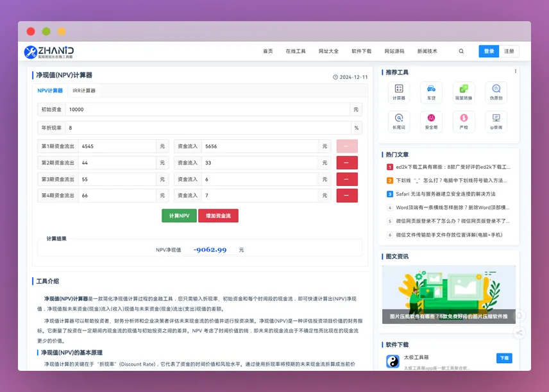
Task: Open 新闻技术 in the navigation bar
Action: 427,51
